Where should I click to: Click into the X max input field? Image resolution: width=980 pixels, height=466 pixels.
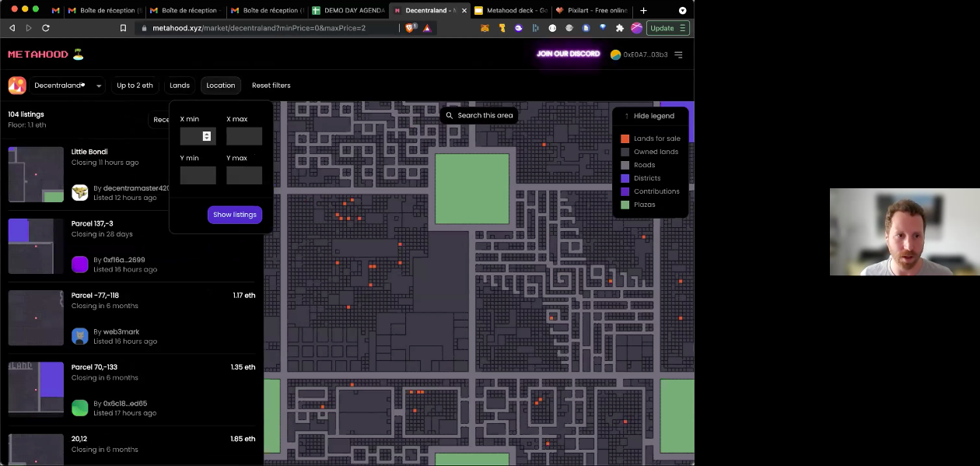tap(244, 136)
